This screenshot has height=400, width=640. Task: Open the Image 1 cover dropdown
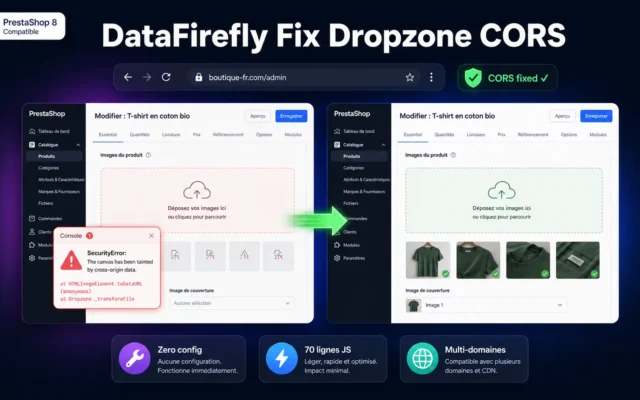[x=486, y=305]
